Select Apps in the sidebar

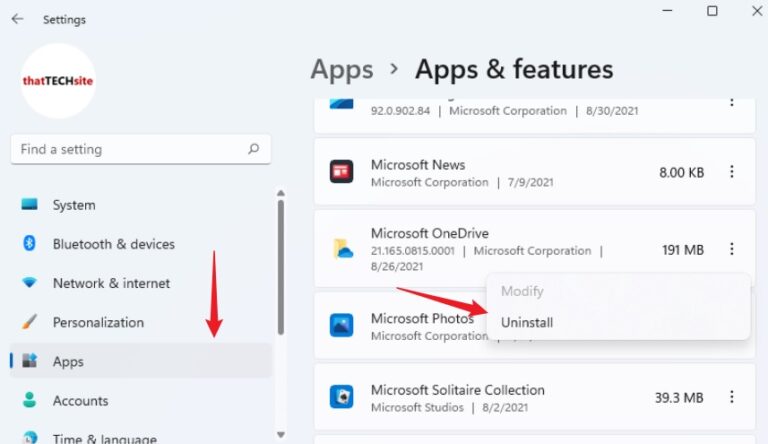pos(141,361)
